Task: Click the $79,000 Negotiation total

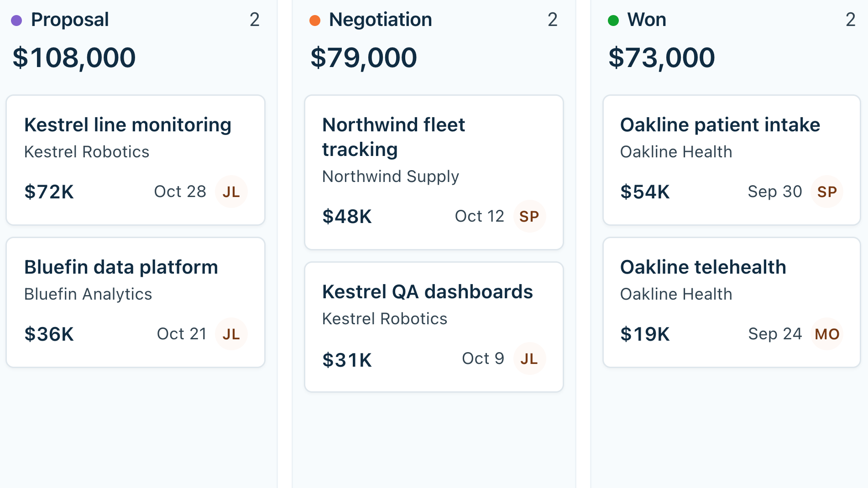Action: click(364, 58)
